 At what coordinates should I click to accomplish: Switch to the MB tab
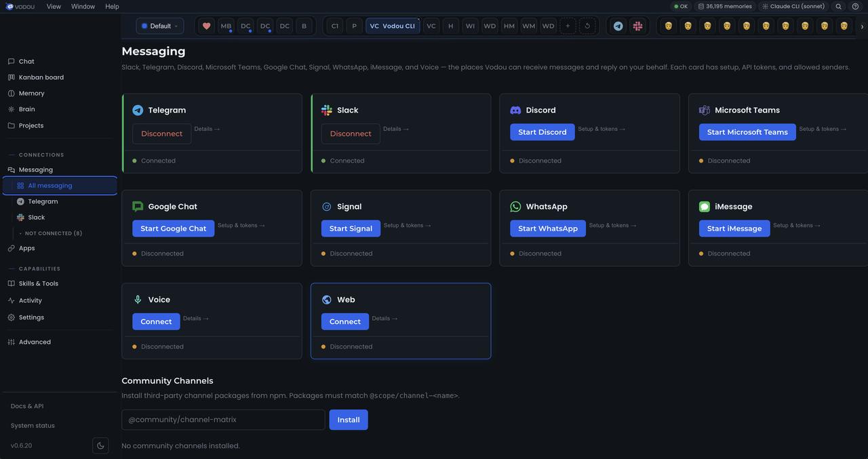pos(226,26)
